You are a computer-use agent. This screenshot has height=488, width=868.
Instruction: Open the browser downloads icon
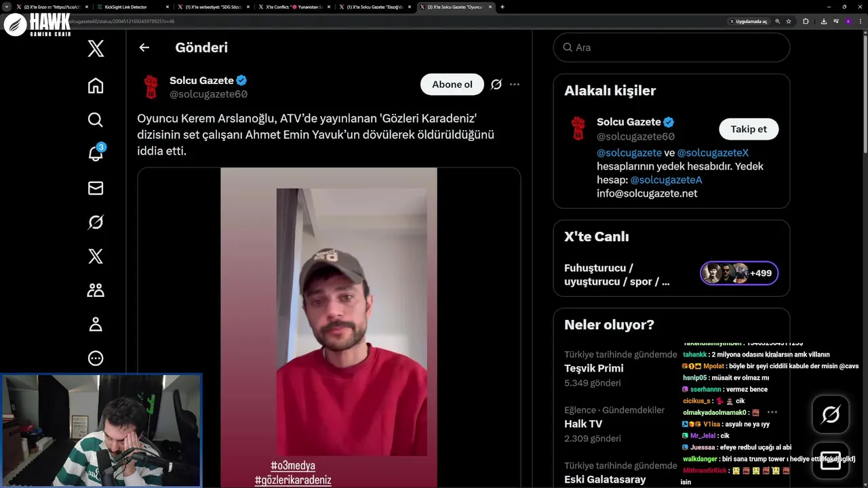pyautogui.click(x=823, y=21)
